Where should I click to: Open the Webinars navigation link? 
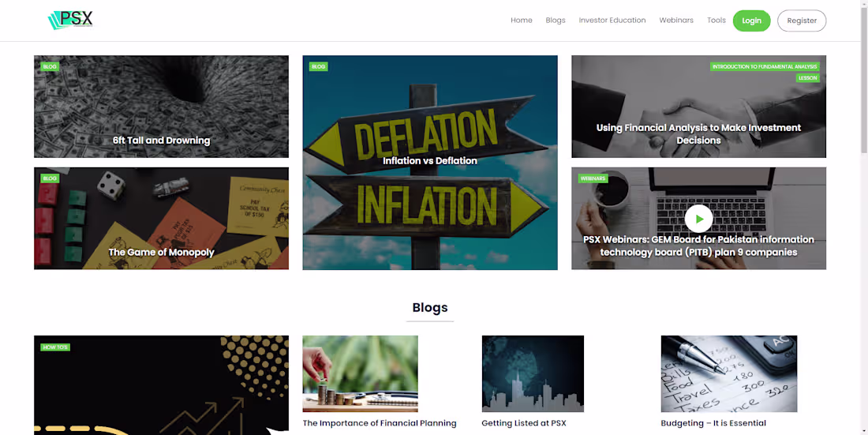coord(676,21)
